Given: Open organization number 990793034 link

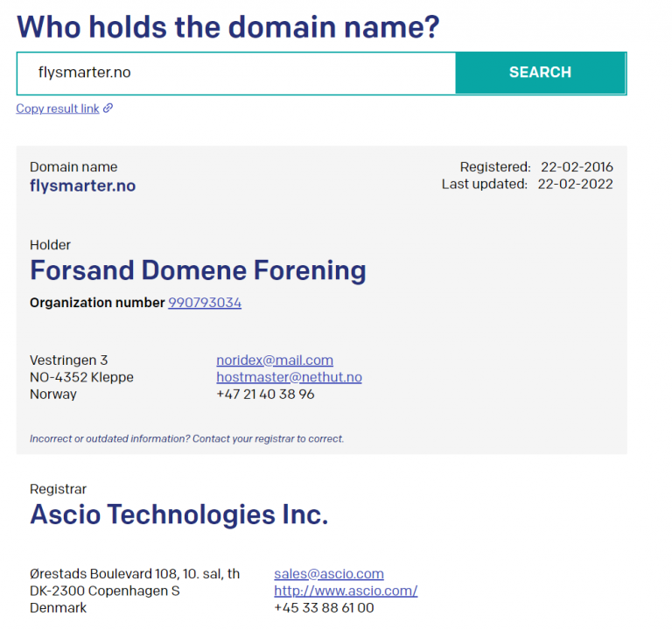Looking at the screenshot, I should point(205,303).
